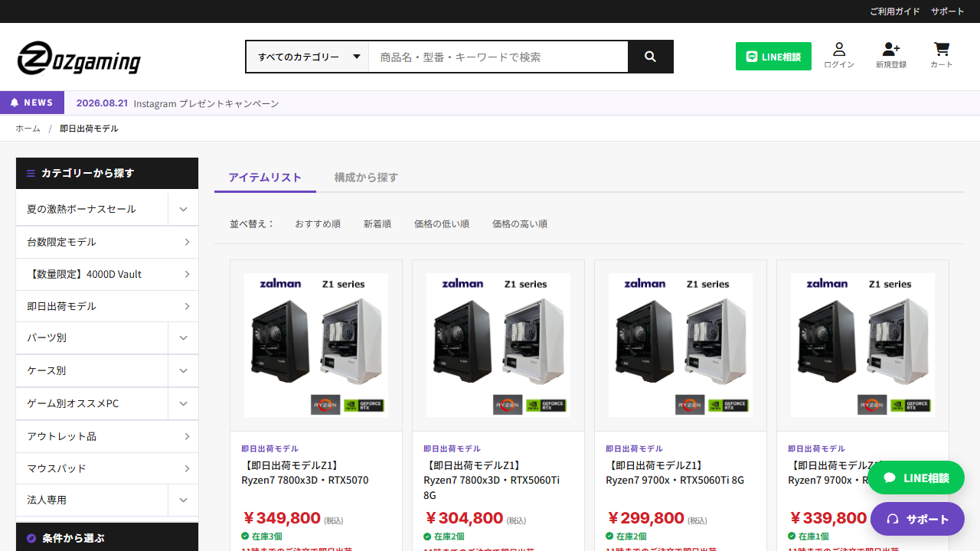Open the ご利用ガイド link
This screenshot has height=551, width=980.
click(x=894, y=11)
